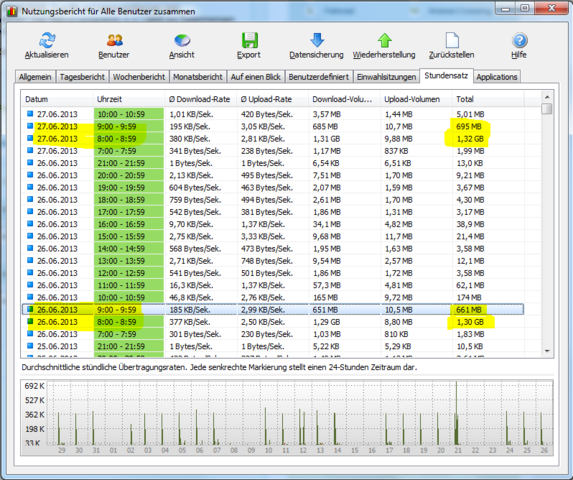The image size is (573, 480).
Task: Start Datensicherung with the blue arrow
Action: tap(317, 40)
